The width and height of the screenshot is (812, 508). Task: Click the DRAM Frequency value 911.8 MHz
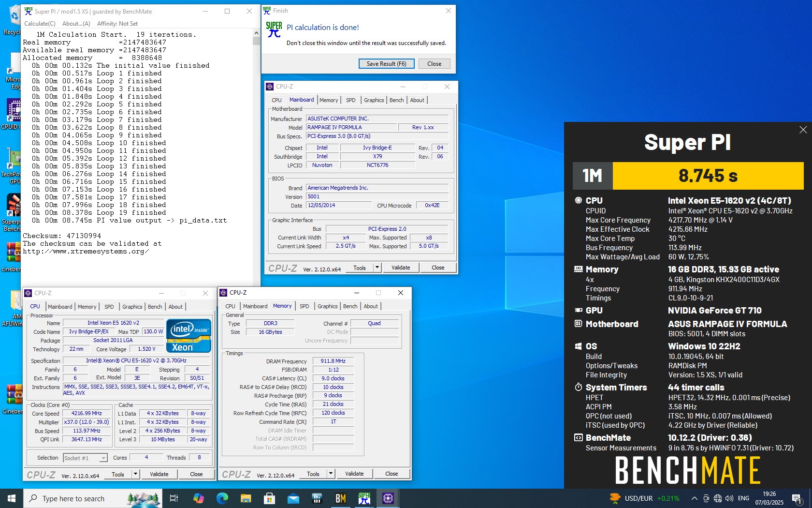[x=333, y=361]
